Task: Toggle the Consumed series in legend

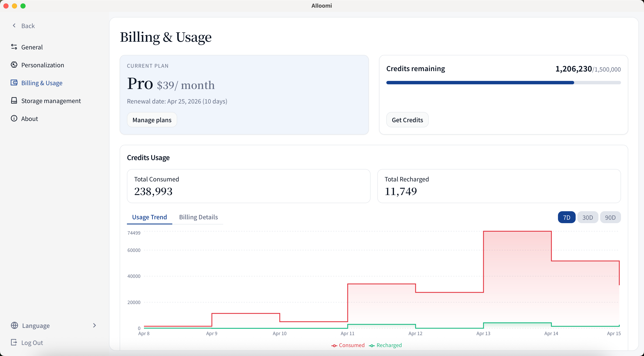Action: pyautogui.click(x=348, y=345)
